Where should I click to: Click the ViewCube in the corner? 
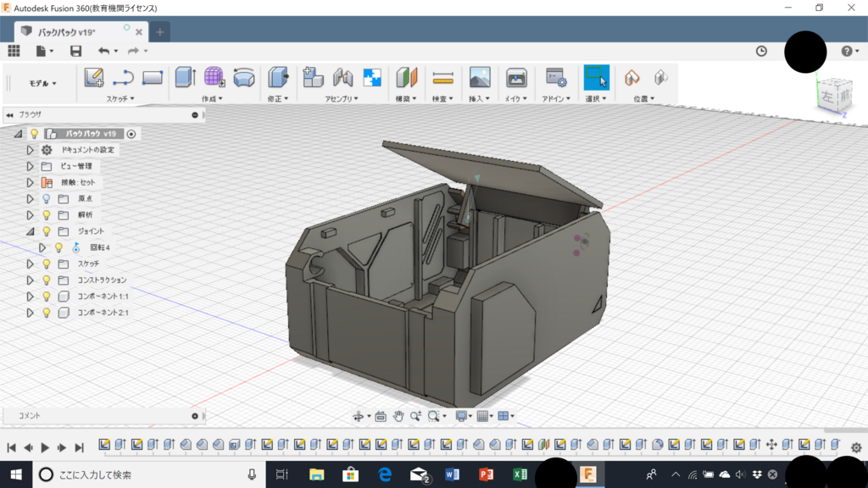(835, 97)
